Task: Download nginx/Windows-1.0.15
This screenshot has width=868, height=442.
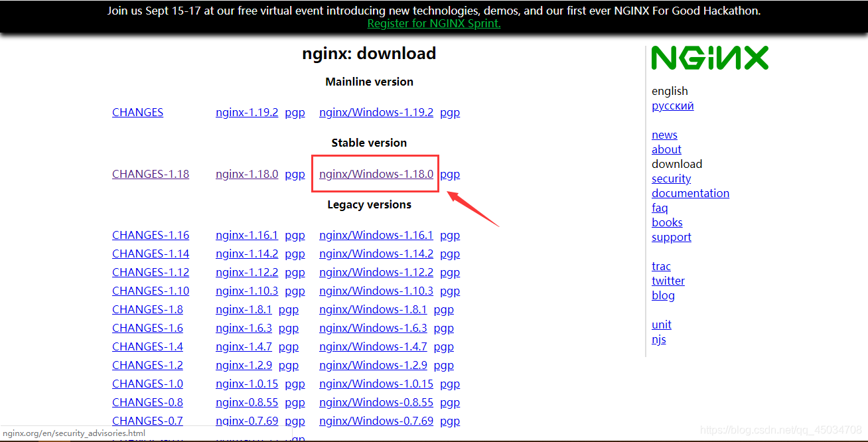Action: coord(376,384)
